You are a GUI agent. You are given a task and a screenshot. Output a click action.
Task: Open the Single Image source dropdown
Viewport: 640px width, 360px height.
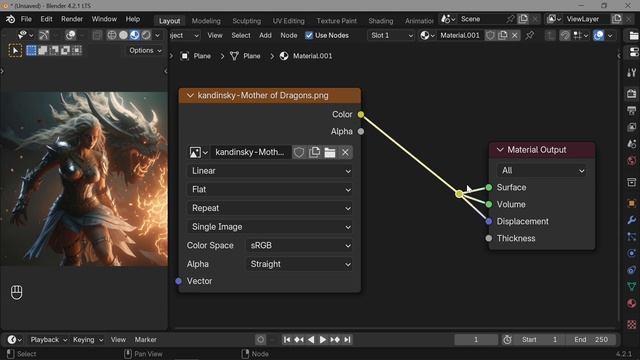270,227
